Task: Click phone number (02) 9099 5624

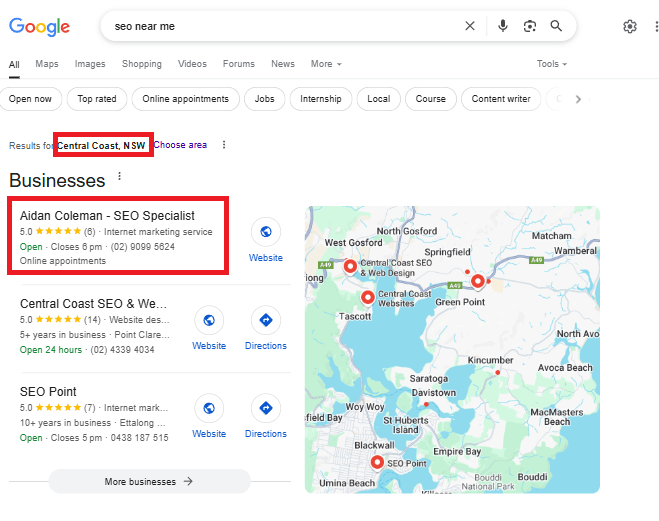Action: point(142,247)
